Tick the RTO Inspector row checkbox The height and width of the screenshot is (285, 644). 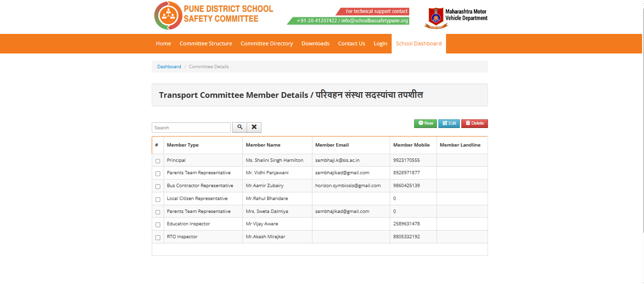(158, 237)
